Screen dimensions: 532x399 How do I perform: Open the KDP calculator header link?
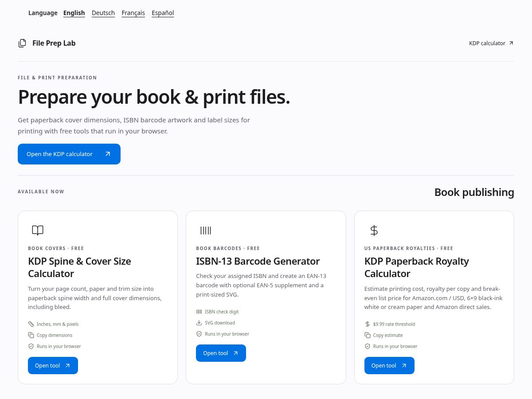(491, 43)
